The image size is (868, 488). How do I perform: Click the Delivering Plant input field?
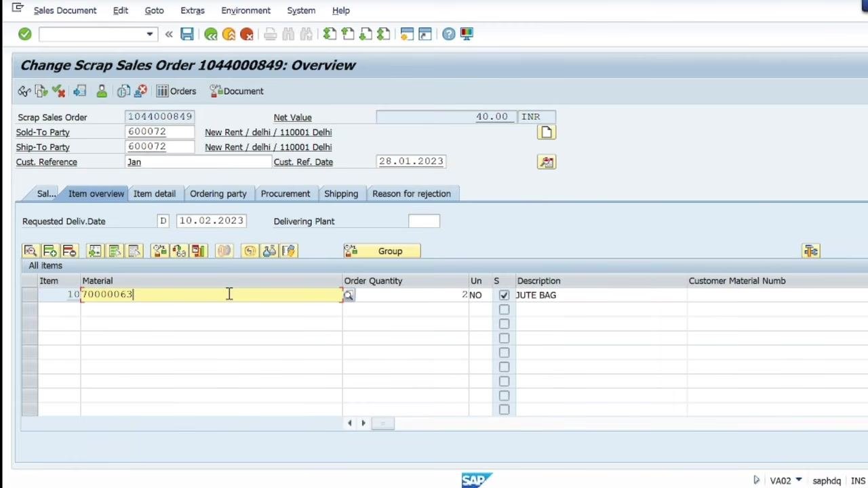click(x=424, y=222)
